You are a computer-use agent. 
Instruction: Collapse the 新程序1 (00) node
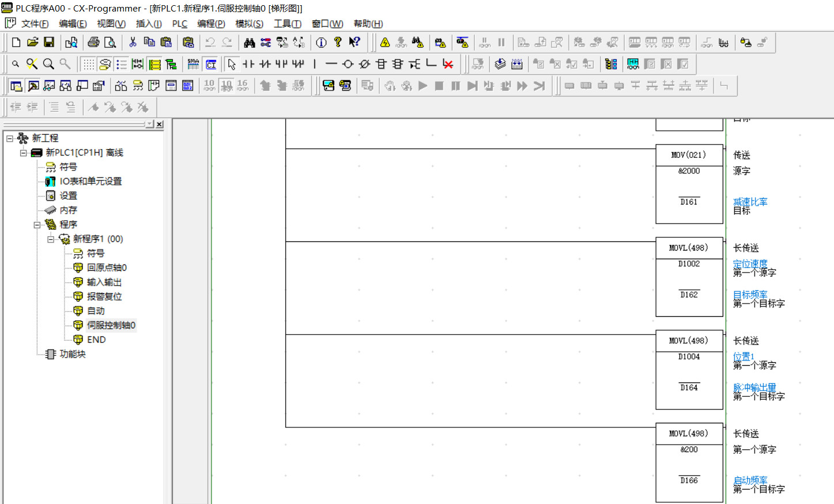(51, 239)
